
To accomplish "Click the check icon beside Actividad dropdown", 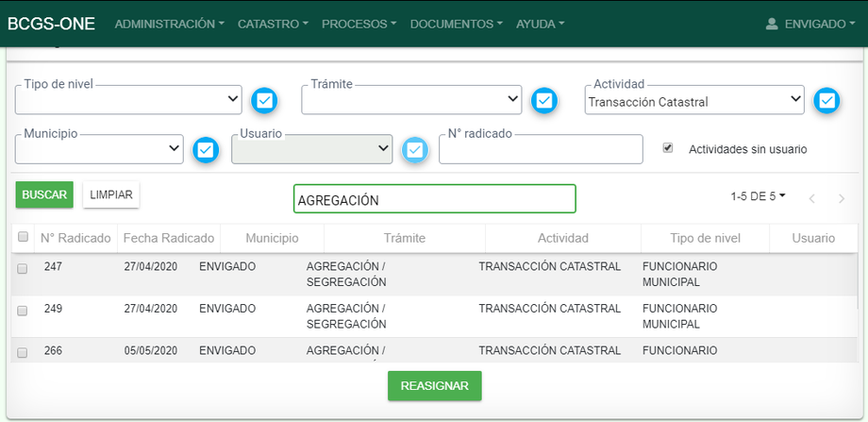I will coord(826,100).
